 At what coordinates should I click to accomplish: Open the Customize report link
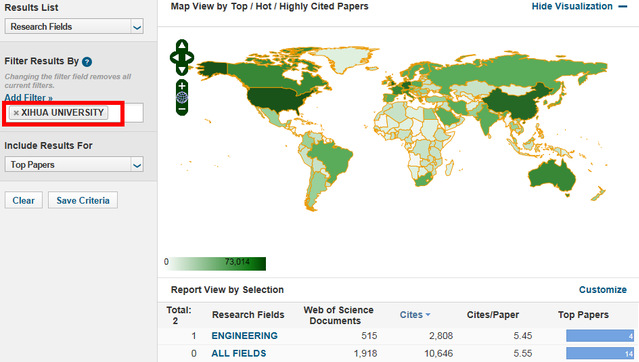pos(603,290)
